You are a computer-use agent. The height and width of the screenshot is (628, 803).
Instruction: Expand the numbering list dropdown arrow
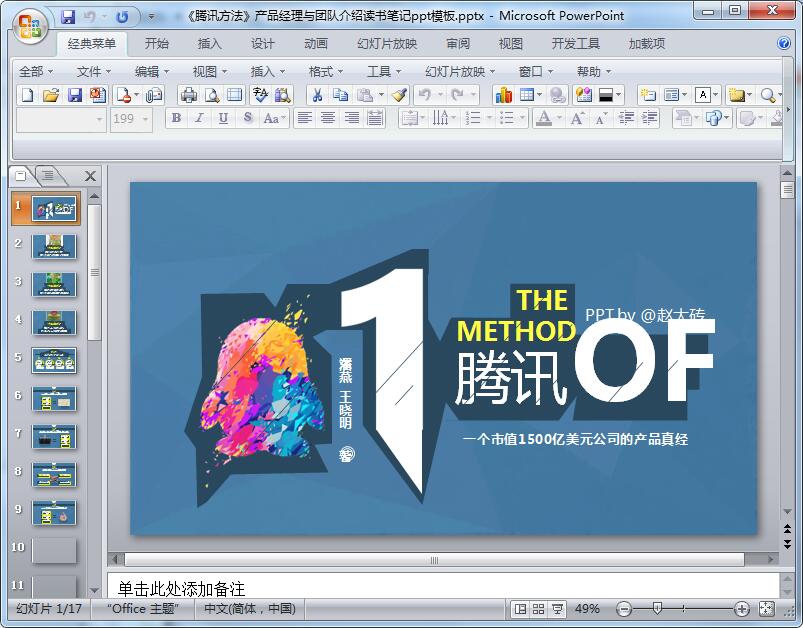point(489,119)
